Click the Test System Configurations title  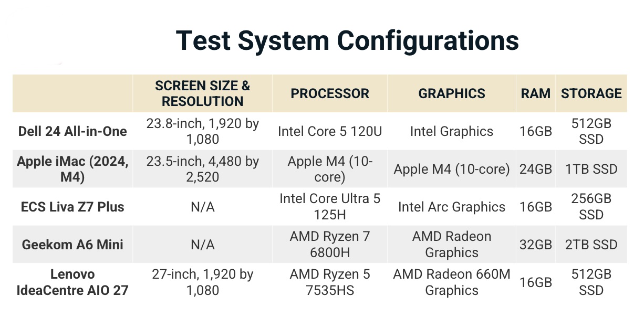tap(347, 40)
